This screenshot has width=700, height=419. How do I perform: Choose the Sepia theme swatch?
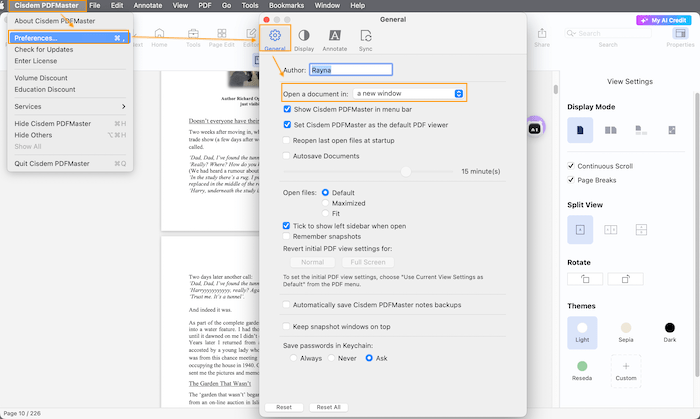coord(626,332)
